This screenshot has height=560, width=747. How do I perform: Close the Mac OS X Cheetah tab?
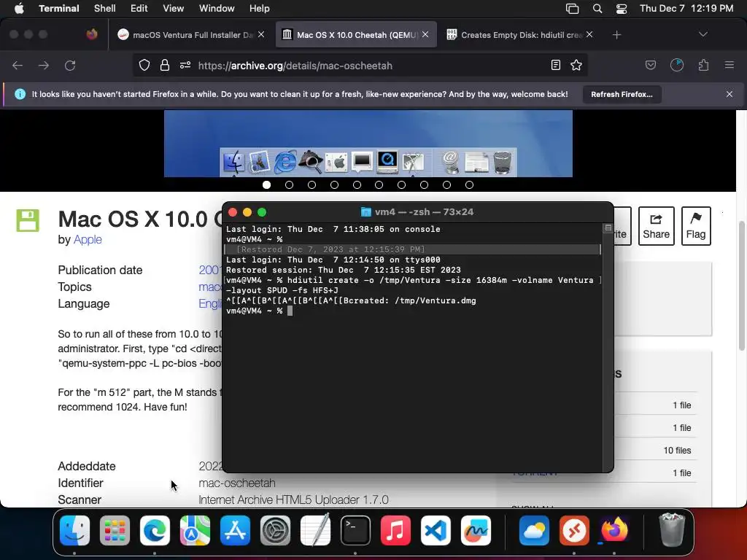[x=425, y=34]
